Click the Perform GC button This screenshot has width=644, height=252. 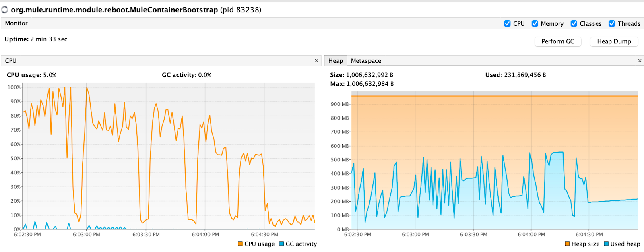point(558,41)
